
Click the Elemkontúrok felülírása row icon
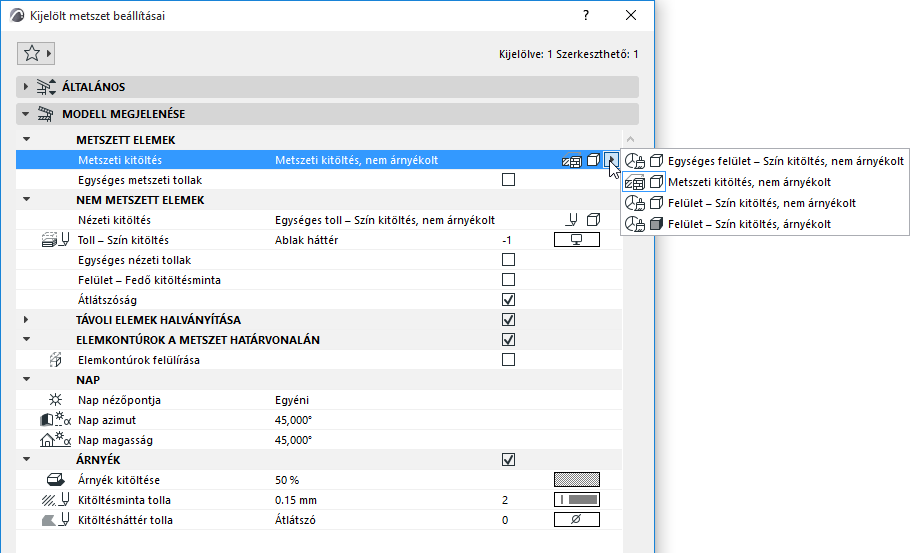click(56, 360)
